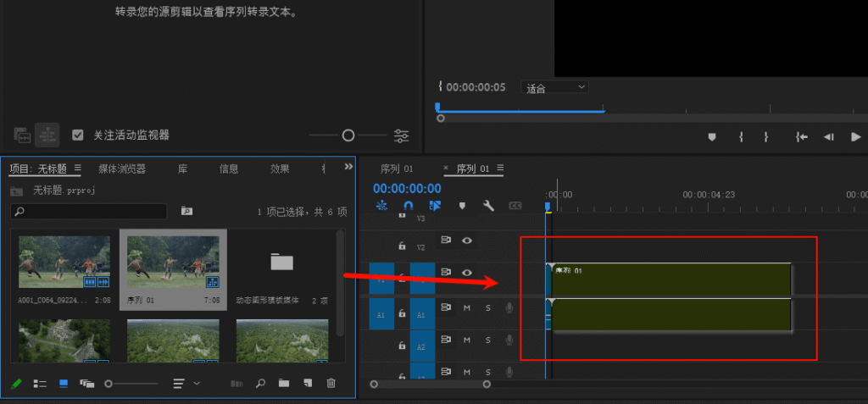Viewport: 868px width, 404px height.
Task: Open the sort icons dropdown in project panel
Action: point(186,384)
